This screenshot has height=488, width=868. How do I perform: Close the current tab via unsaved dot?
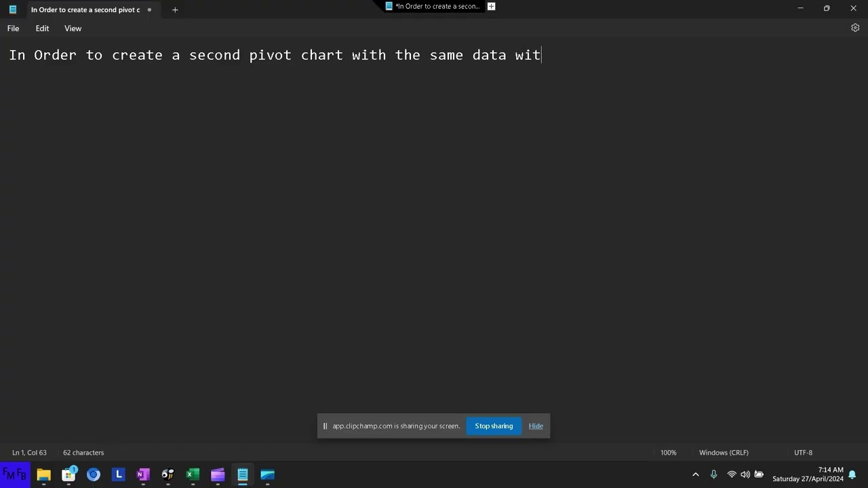coord(149,9)
